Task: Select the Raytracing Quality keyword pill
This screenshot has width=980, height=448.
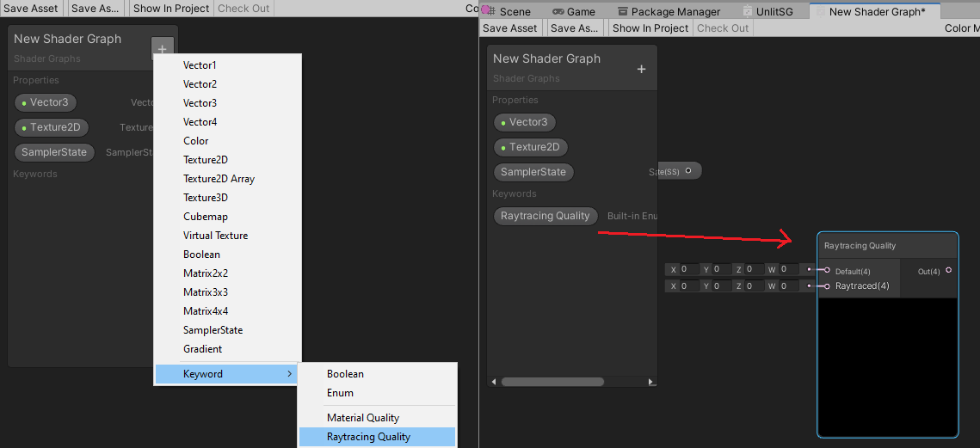Action: coord(545,216)
